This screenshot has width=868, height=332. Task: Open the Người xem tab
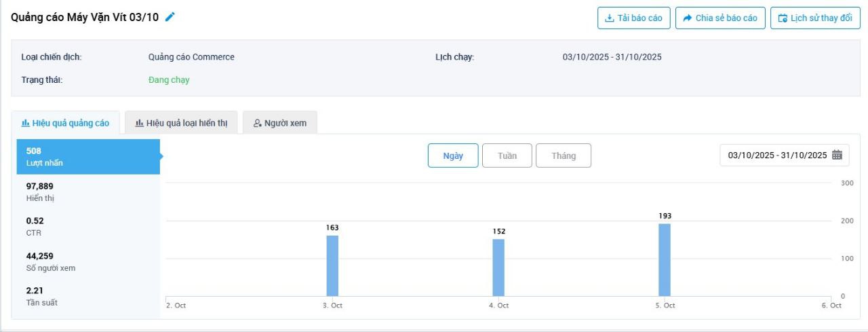click(x=279, y=123)
